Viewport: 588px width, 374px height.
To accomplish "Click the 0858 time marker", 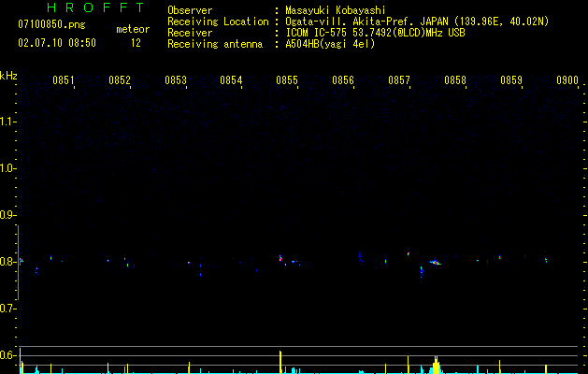I will pos(455,80).
